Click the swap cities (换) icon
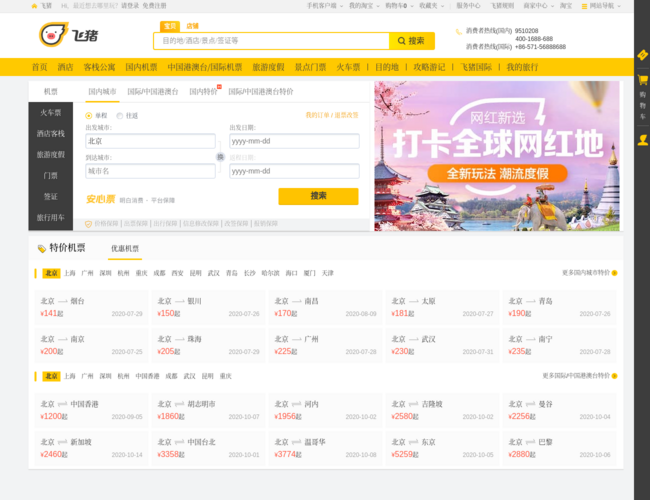 click(220, 156)
